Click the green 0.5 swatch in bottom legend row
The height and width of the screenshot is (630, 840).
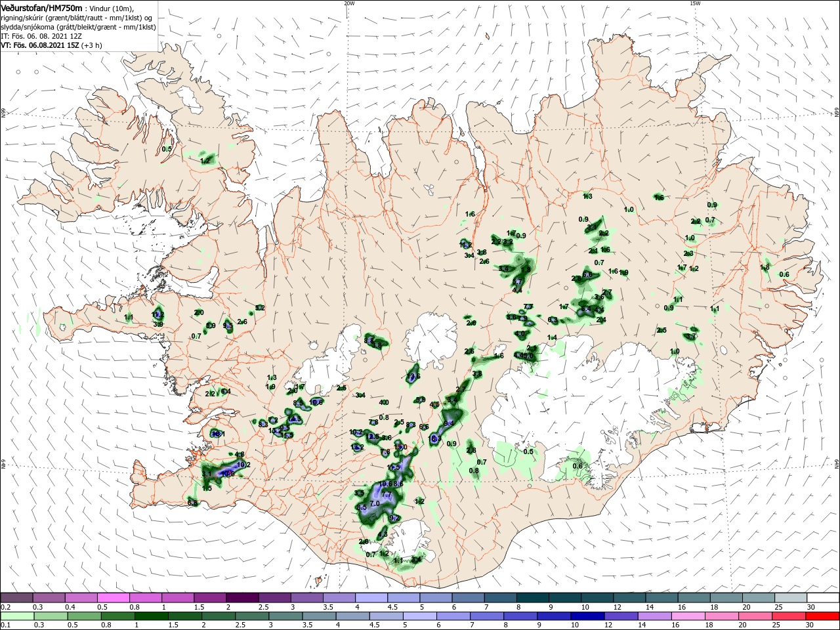point(84,616)
